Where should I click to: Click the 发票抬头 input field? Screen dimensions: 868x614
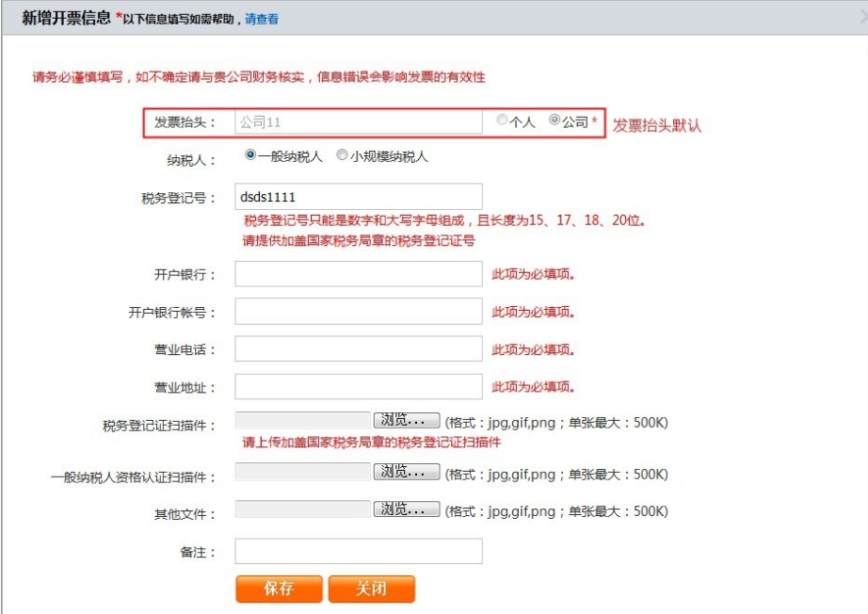pos(358,120)
